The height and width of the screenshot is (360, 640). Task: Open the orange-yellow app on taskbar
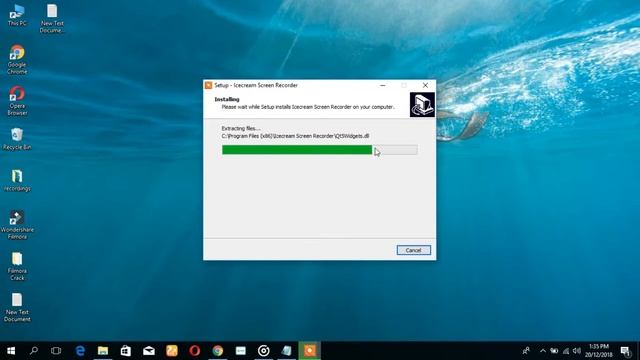[172, 351]
